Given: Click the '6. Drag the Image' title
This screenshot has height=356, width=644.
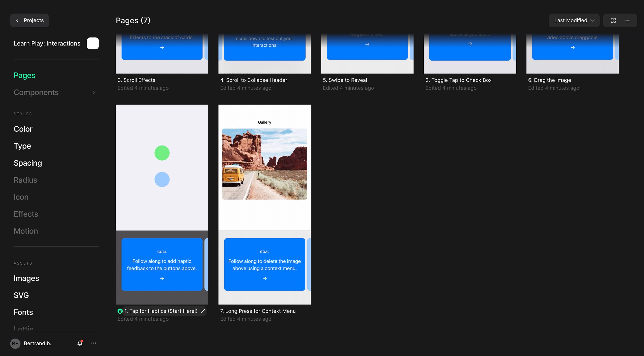Looking at the screenshot, I should click(549, 80).
